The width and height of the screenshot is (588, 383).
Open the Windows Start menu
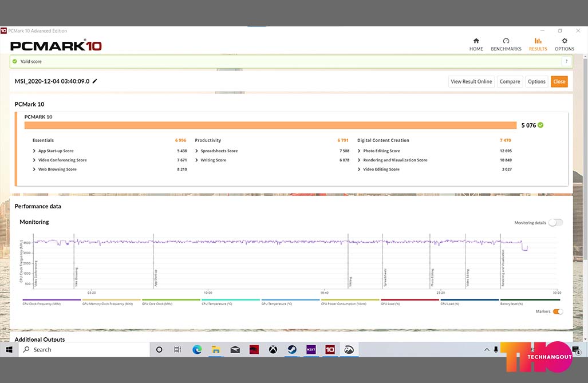coord(9,350)
